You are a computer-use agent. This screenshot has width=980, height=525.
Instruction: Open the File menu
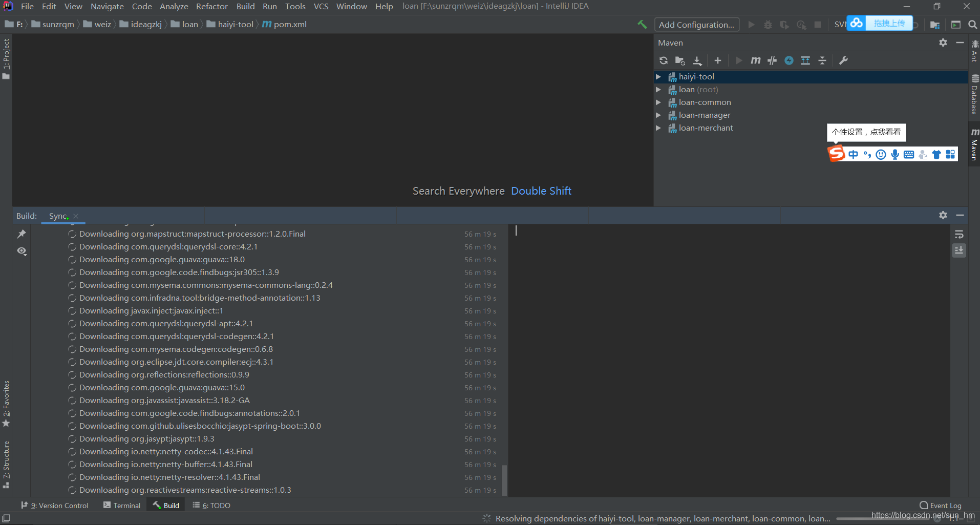coord(27,6)
